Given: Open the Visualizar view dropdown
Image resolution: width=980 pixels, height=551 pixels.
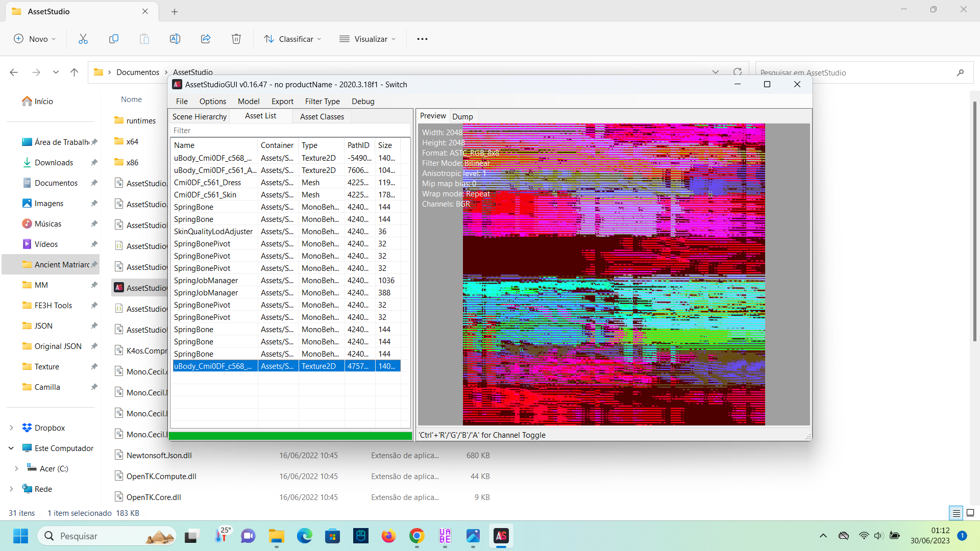Looking at the screenshot, I should pyautogui.click(x=367, y=39).
